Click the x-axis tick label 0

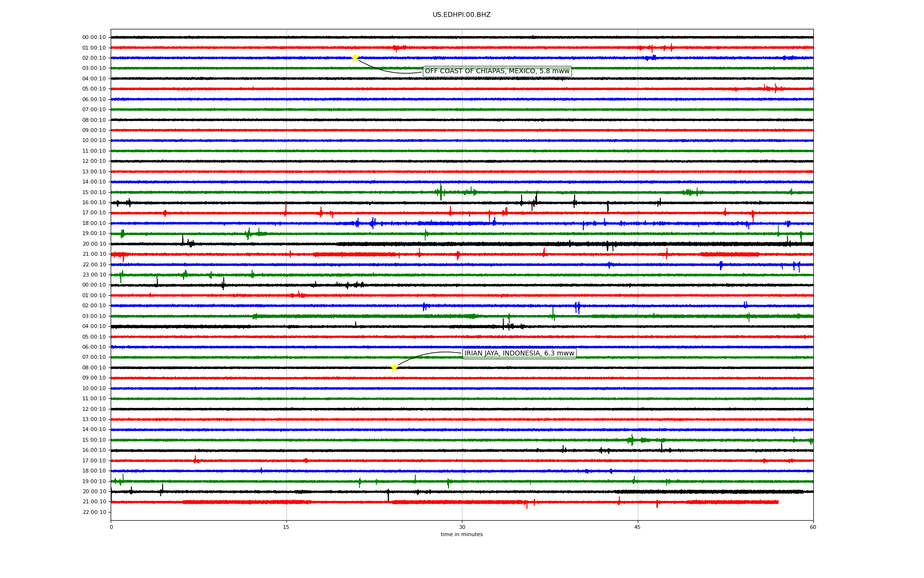pyautogui.click(x=111, y=527)
